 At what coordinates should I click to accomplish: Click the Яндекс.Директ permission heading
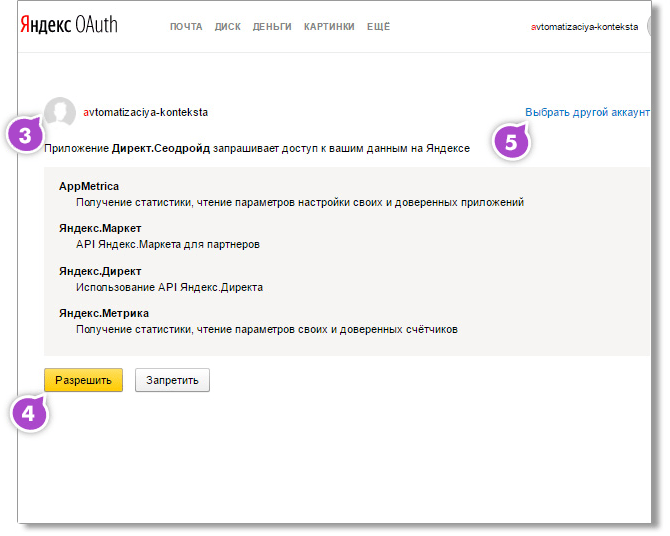pos(100,271)
